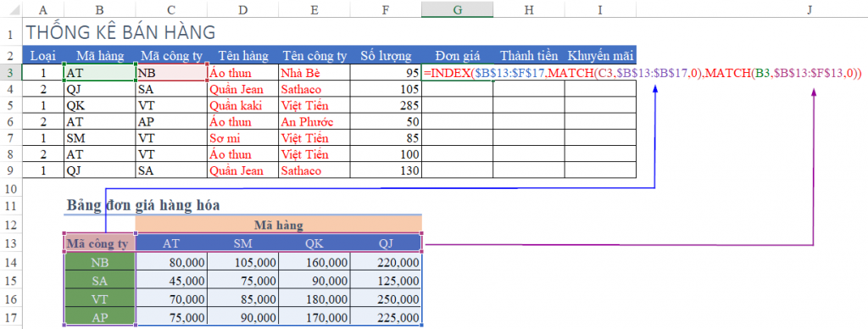Click the Loại header cell

(x=43, y=55)
